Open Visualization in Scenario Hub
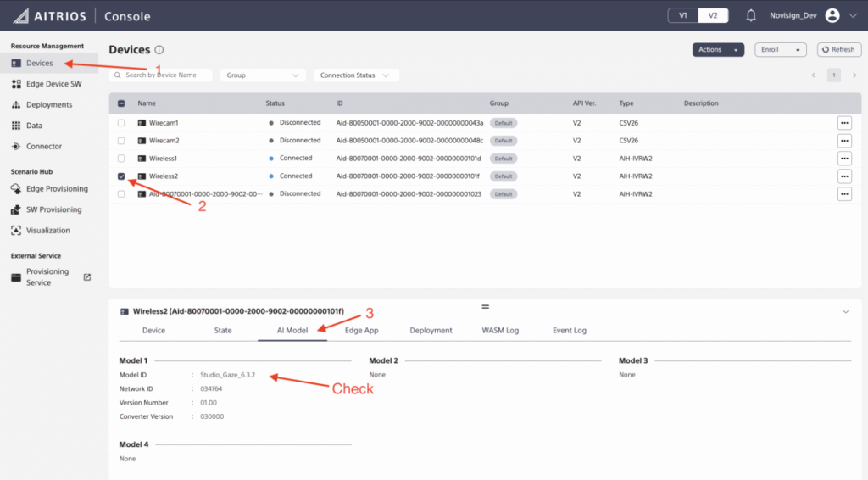The width and height of the screenshot is (868, 480). tap(47, 230)
